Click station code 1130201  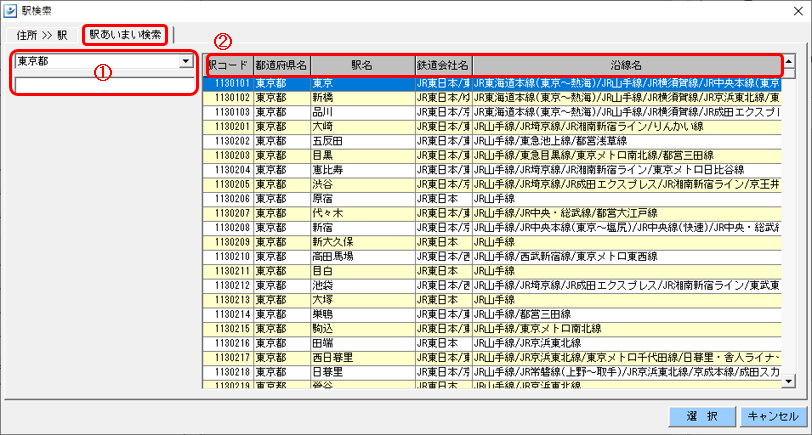click(x=233, y=126)
